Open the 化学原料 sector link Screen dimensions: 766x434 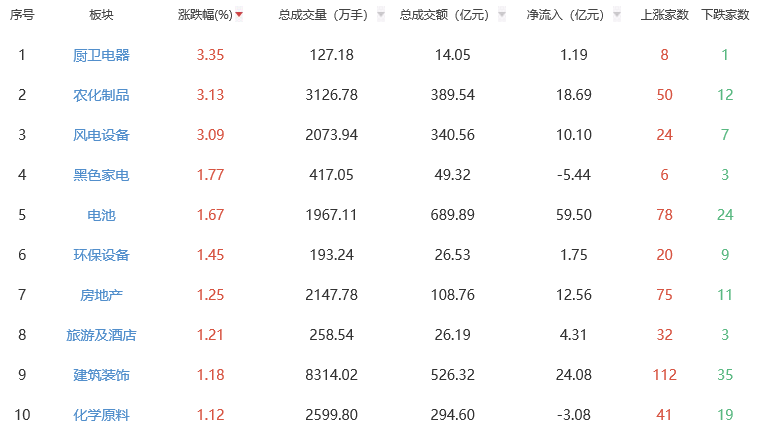pos(102,415)
